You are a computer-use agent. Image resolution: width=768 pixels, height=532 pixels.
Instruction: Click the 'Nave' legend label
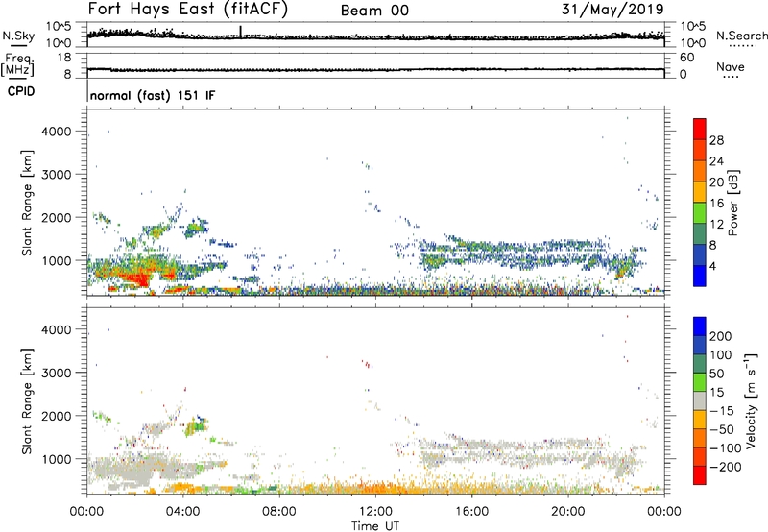pos(731,67)
